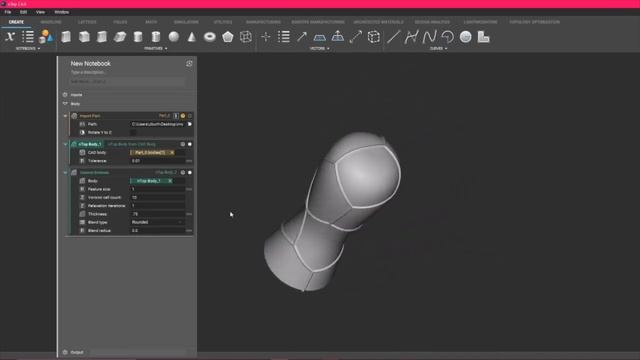Select the pentagon prism primitive icon
This screenshot has width=640, height=360.
coord(228,37)
